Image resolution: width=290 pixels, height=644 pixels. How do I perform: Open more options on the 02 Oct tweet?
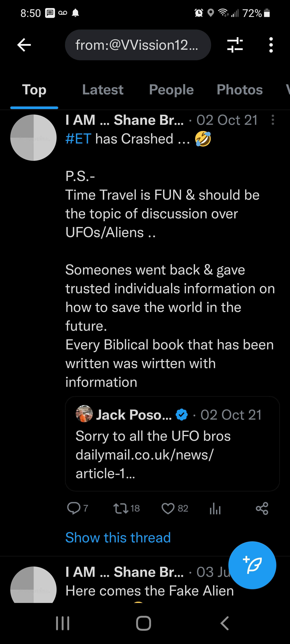pyautogui.click(x=273, y=120)
